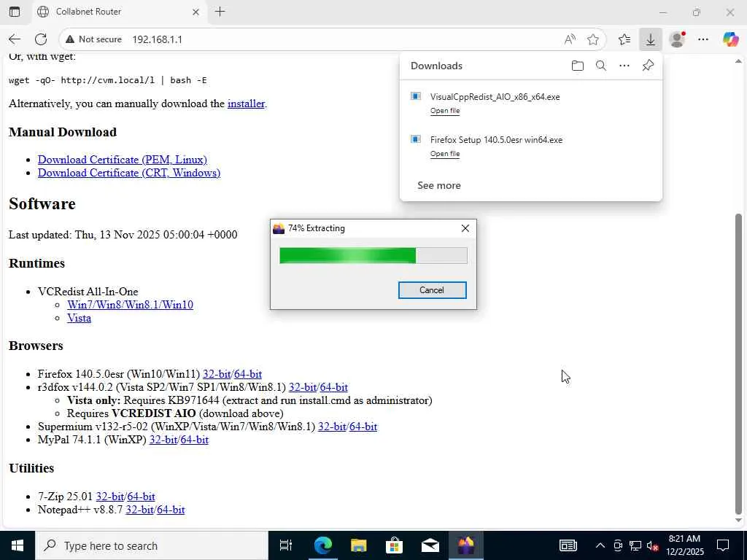Open file for VisualCppRedist_AIO_x86_x64.exe

point(445,111)
